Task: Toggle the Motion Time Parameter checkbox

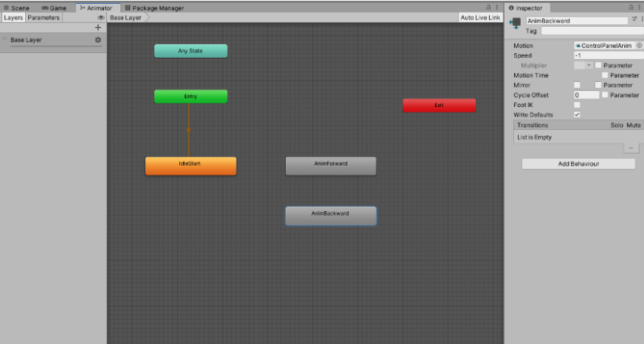Action: (605, 75)
